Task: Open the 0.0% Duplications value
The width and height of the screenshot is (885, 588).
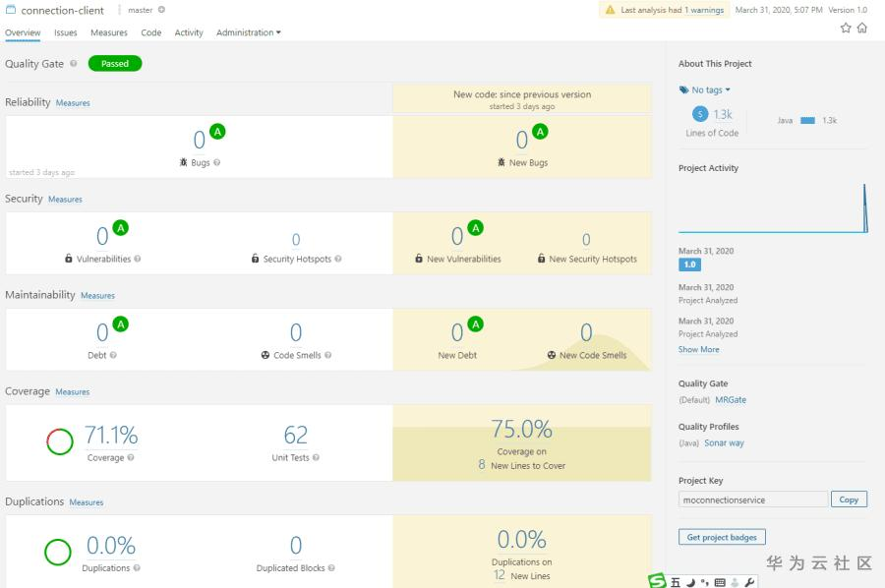Action: (111, 546)
